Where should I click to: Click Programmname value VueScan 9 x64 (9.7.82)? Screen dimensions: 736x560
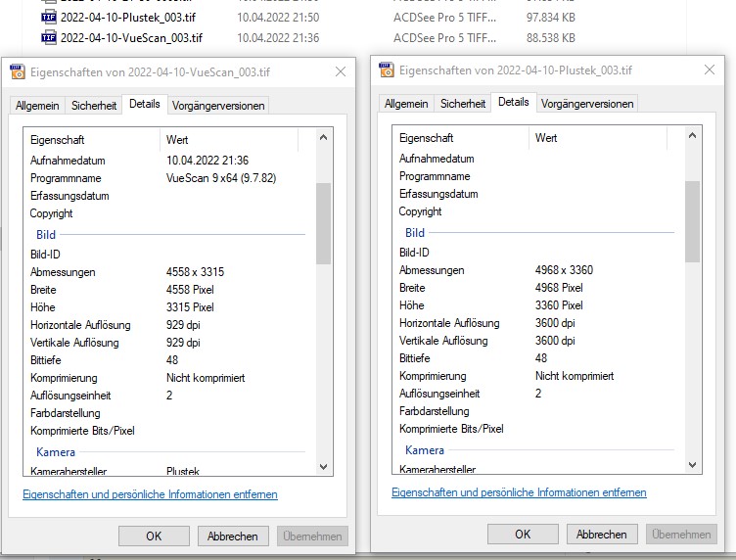coord(221,178)
